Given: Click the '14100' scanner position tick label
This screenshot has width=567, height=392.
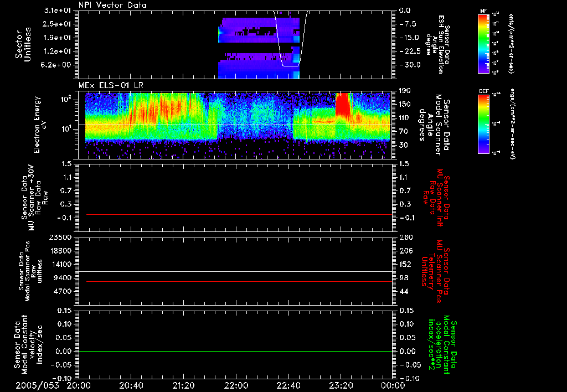Looking at the screenshot, I should click(x=60, y=264).
